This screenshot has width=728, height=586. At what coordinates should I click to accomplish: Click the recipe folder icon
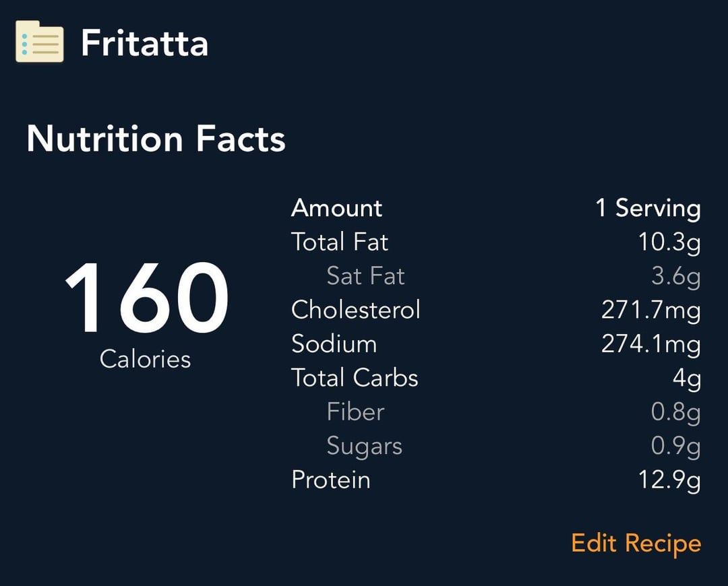[x=40, y=41]
